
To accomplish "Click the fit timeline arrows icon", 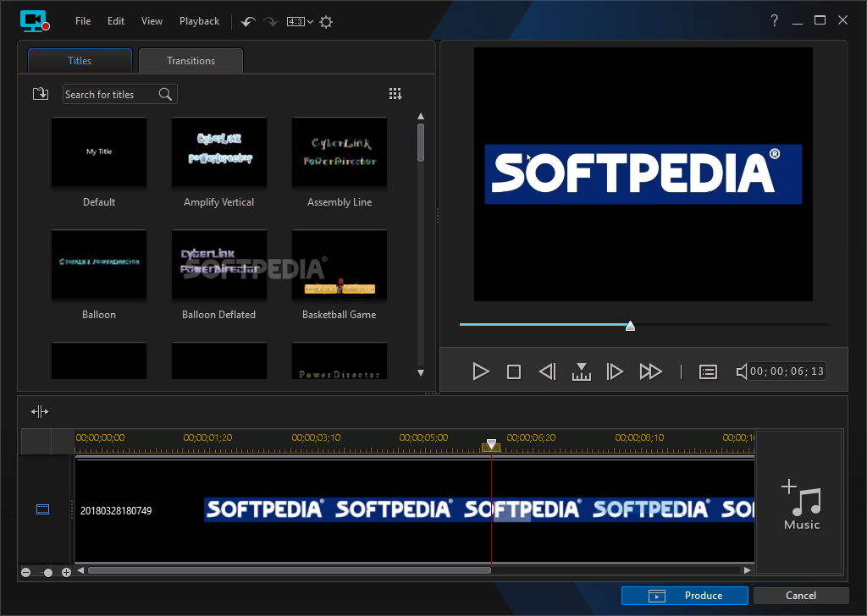I will (x=40, y=411).
